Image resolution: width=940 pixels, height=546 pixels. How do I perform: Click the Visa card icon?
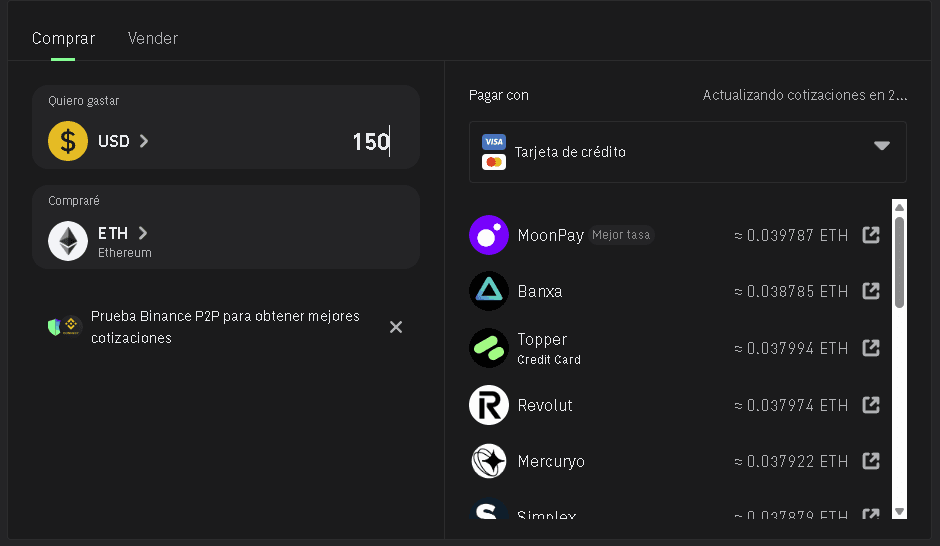click(x=494, y=141)
